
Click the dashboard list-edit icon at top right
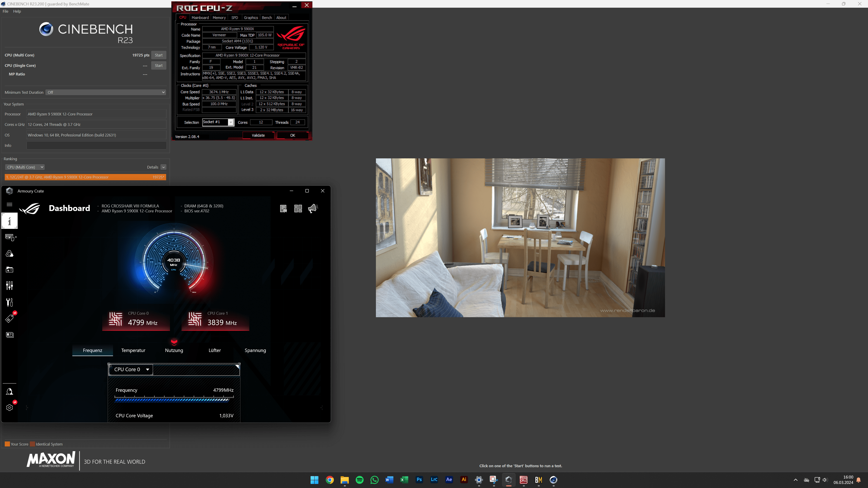(283, 209)
